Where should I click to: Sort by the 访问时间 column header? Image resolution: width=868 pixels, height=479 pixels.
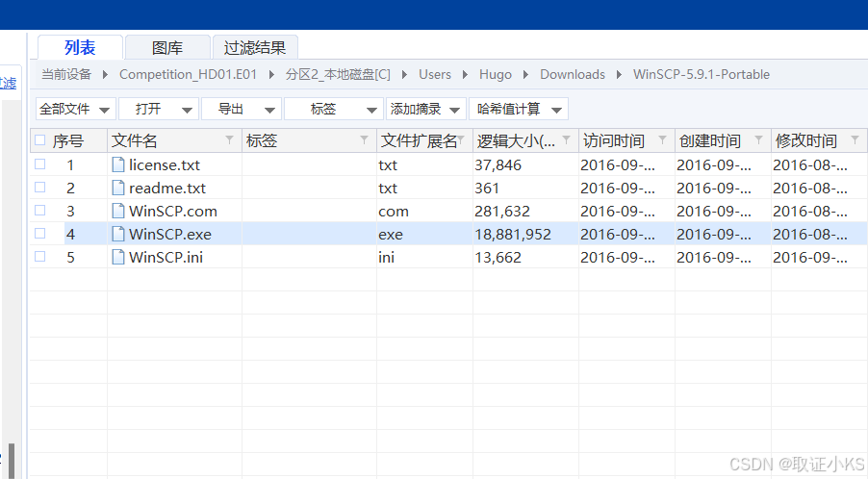(x=613, y=140)
